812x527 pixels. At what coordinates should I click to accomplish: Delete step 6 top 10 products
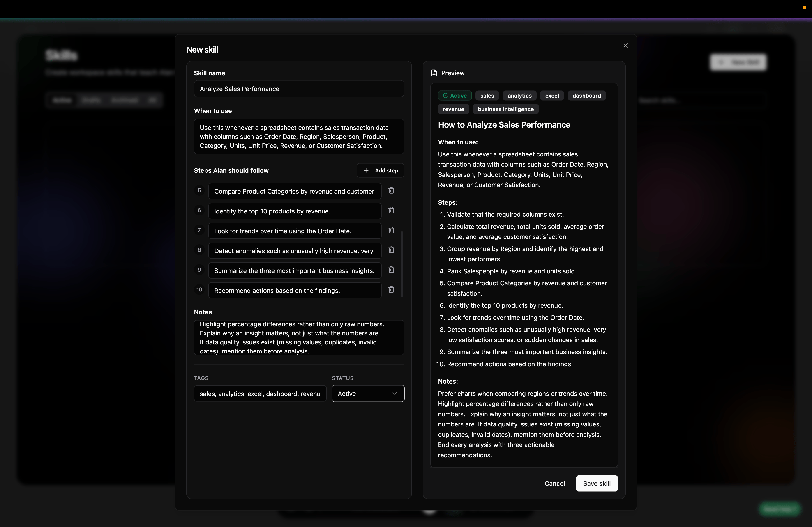click(391, 210)
